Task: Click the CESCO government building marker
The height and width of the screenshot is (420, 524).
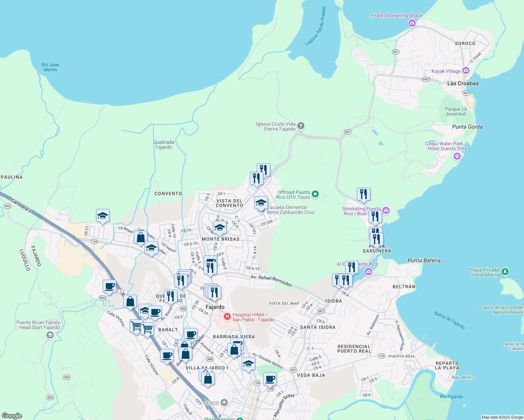Action: click(224, 403)
